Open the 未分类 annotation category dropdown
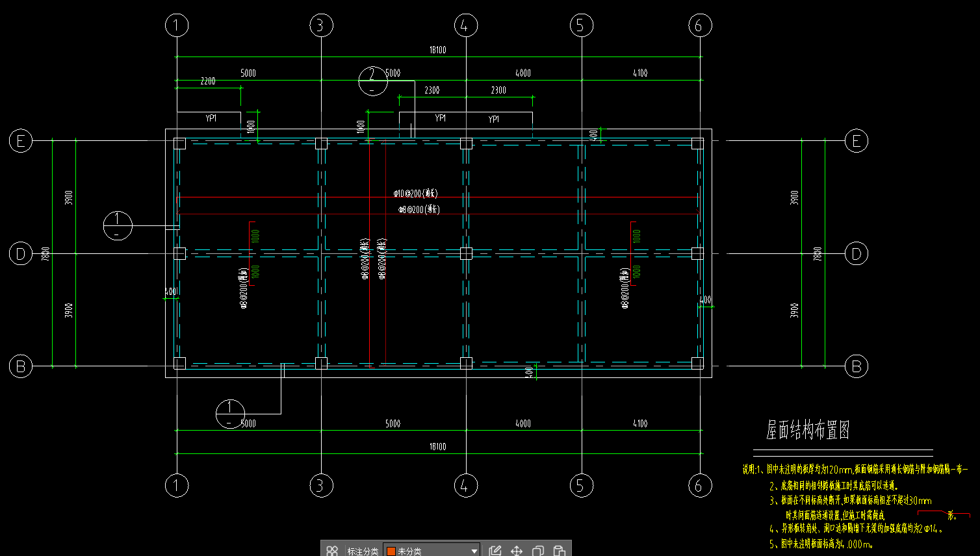The height and width of the screenshot is (556, 980). pyautogui.click(x=432, y=551)
